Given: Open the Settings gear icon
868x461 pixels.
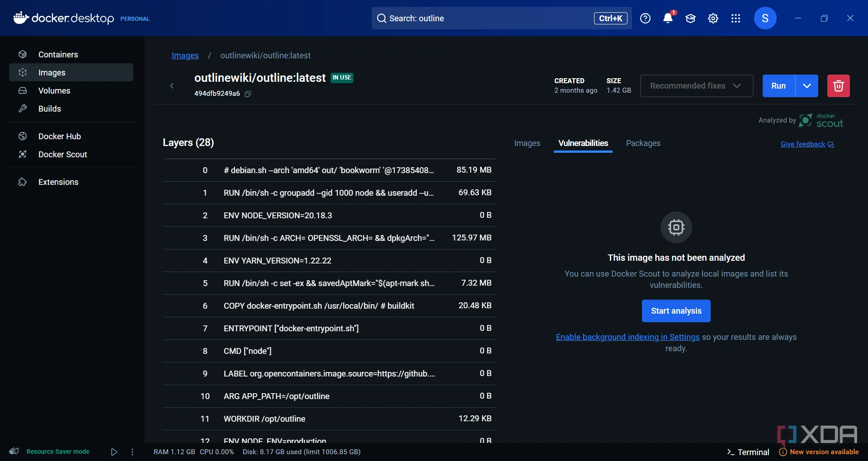Looking at the screenshot, I should (x=713, y=19).
